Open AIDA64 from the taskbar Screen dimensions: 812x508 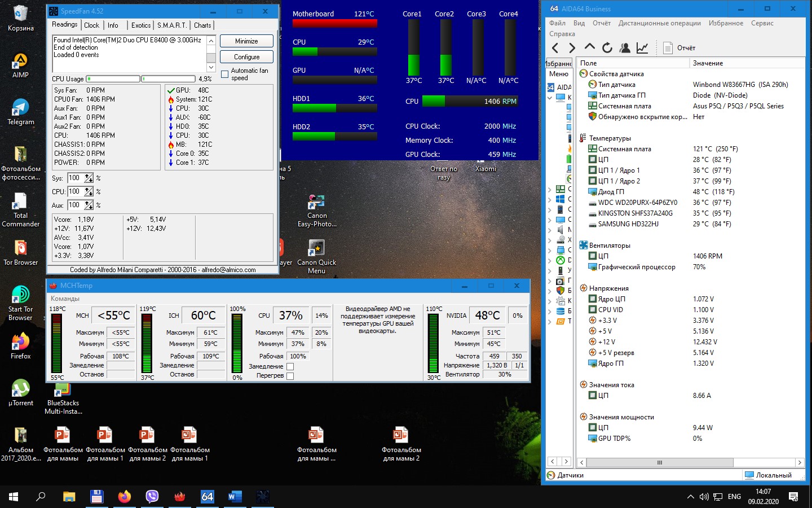pyautogui.click(x=207, y=497)
